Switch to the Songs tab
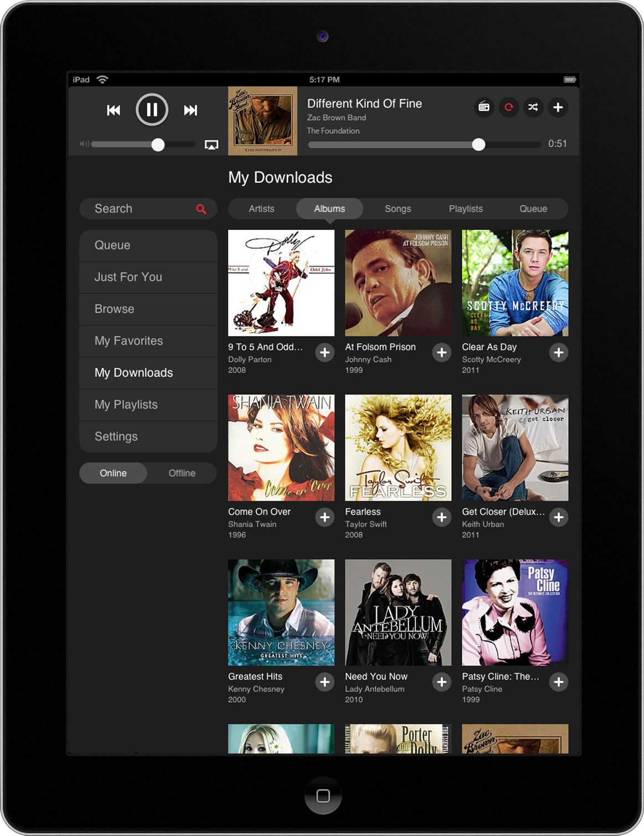Screen dimensions: 644x836 (398, 209)
